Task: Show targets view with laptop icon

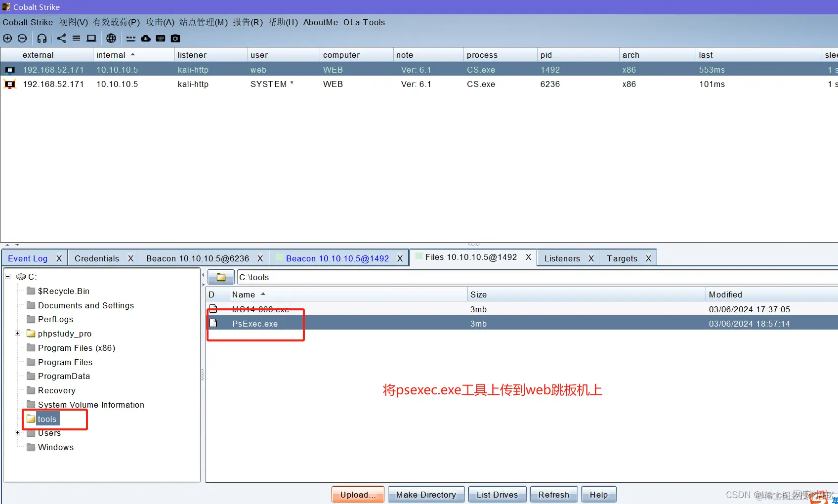Action: point(91,39)
